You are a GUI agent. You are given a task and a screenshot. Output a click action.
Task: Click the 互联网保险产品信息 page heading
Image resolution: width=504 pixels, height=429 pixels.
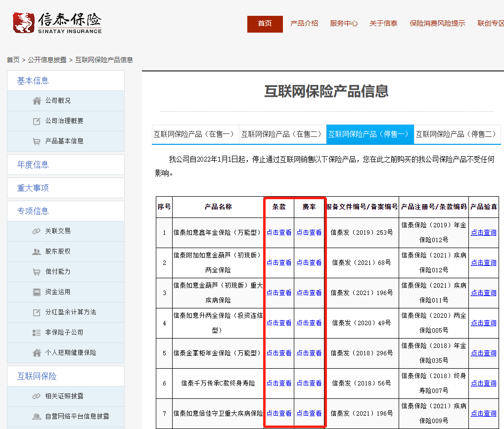point(326,91)
